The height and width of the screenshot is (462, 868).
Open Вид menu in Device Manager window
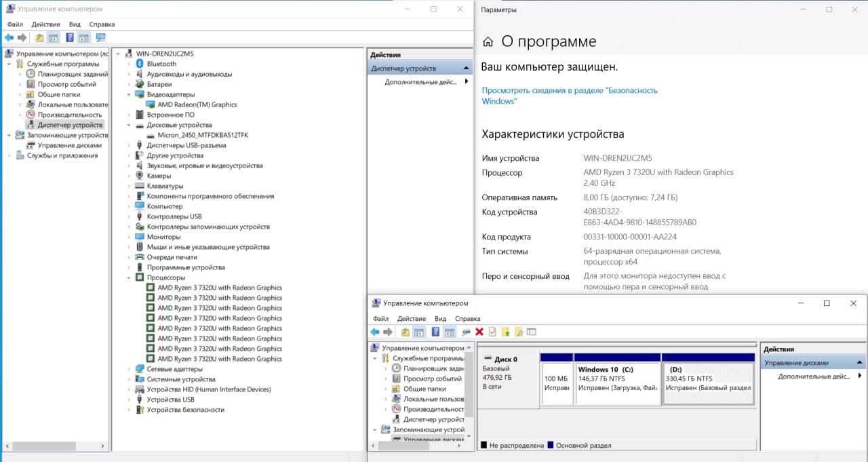point(75,24)
